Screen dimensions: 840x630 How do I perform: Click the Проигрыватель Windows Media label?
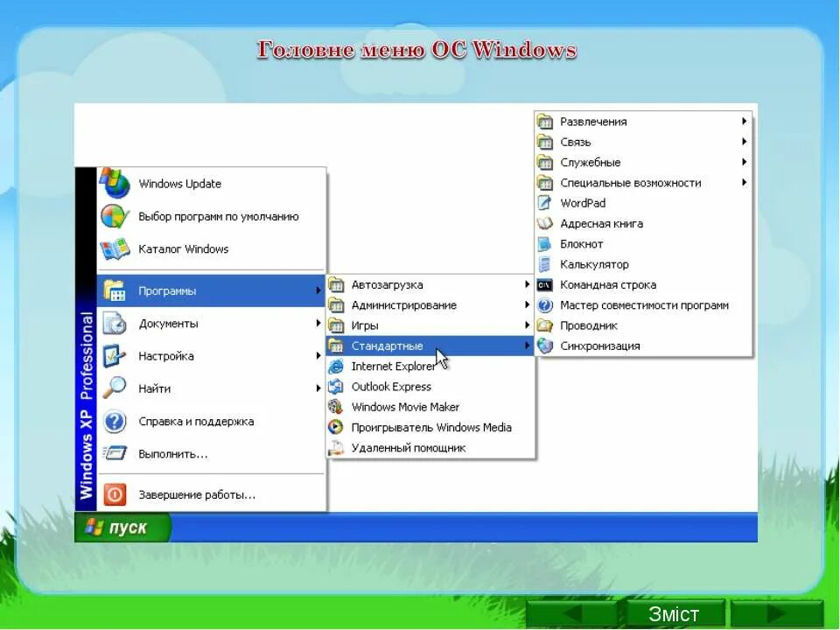coord(431,428)
